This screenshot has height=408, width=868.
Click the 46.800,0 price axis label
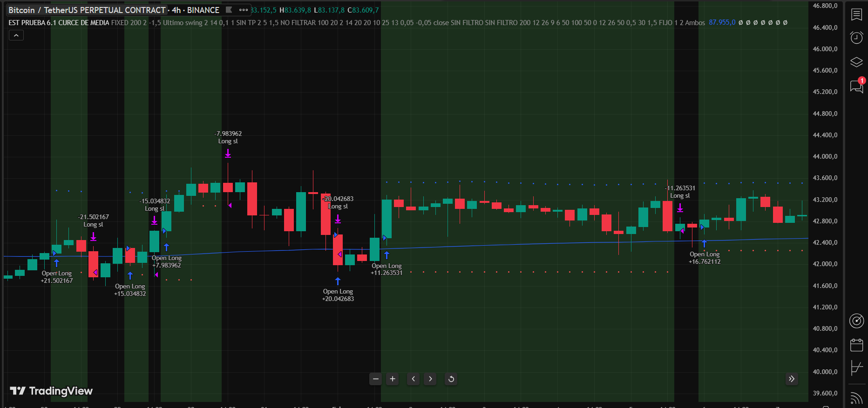click(x=825, y=6)
